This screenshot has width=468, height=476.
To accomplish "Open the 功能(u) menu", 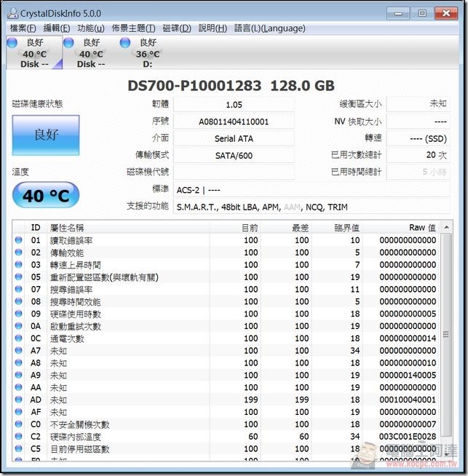I will [91, 28].
